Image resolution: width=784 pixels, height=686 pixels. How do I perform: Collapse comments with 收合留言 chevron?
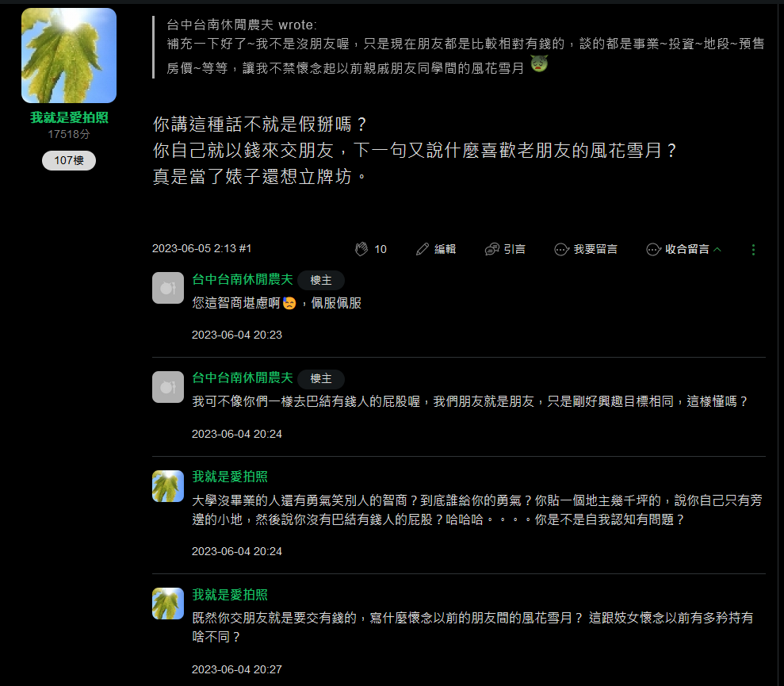pos(717,249)
